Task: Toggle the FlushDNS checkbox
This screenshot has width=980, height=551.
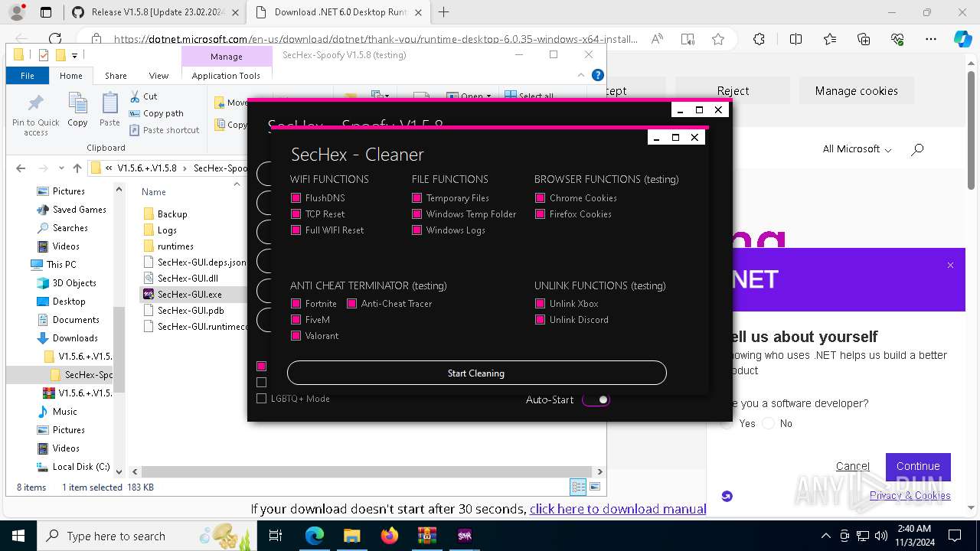Action: coord(296,198)
